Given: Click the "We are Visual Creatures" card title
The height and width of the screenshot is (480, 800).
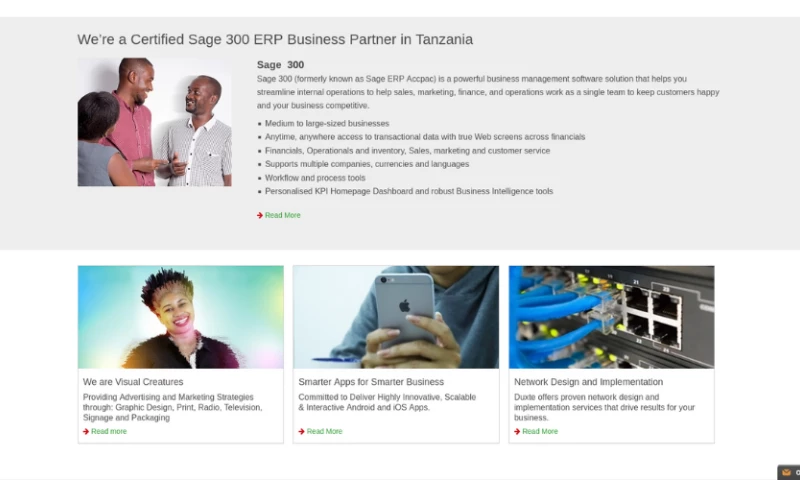Looking at the screenshot, I should point(133,382).
